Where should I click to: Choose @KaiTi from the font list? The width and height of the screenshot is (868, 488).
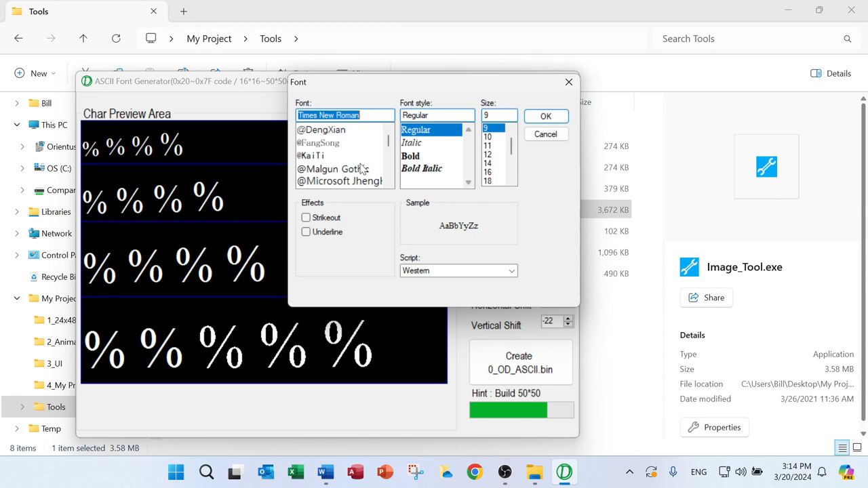(x=311, y=156)
